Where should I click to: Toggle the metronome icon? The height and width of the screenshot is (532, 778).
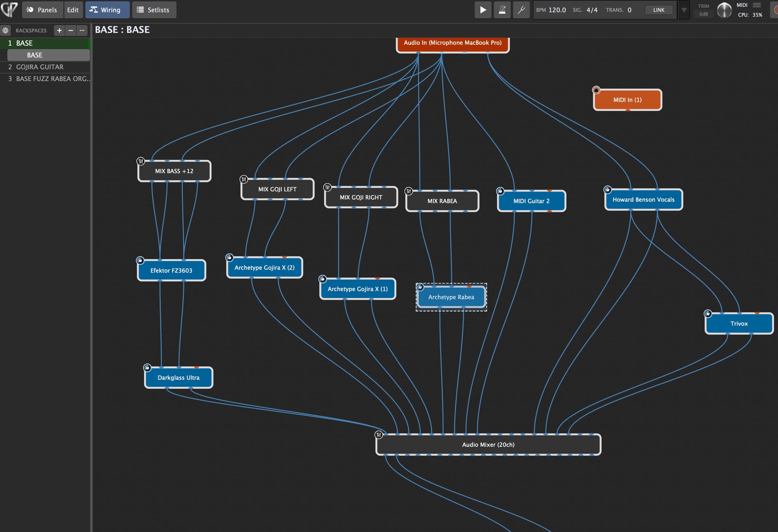502,10
